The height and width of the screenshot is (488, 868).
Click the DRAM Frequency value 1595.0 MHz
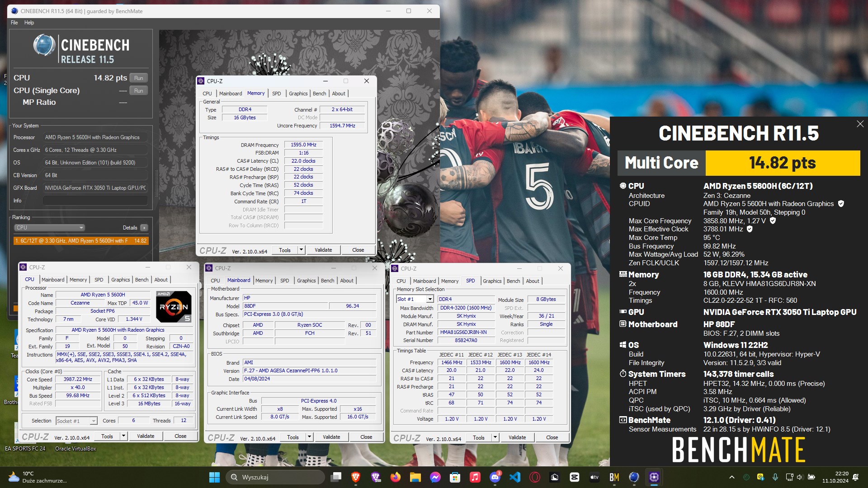[x=303, y=145]
